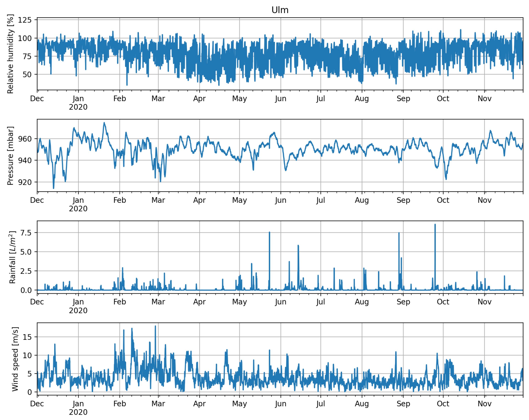Click the 125 tick on humidity axis
529x420 pixels.
(x=25, y=20)
